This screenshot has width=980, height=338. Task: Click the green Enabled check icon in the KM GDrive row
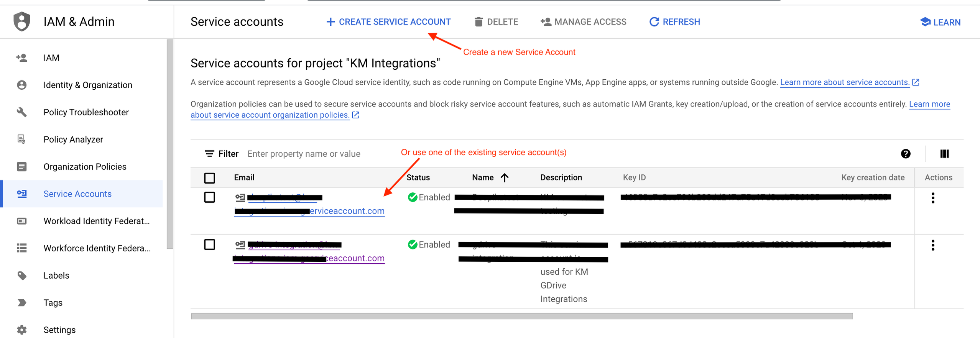point(413,244)
